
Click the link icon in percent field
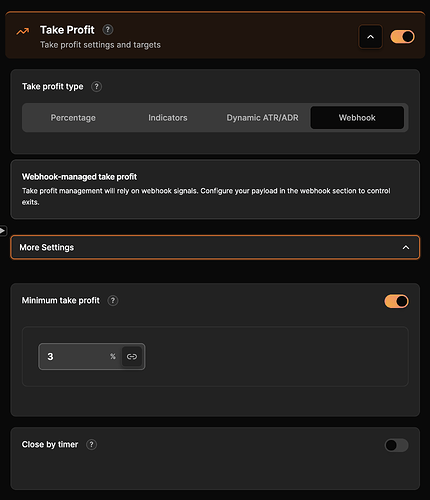coord(132,357)
